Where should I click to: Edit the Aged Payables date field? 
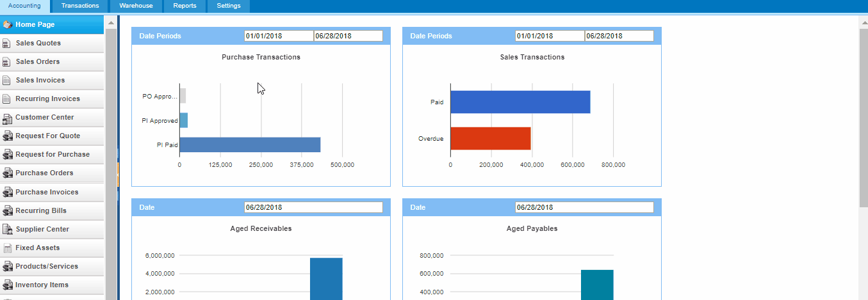(x=584, y=207)
